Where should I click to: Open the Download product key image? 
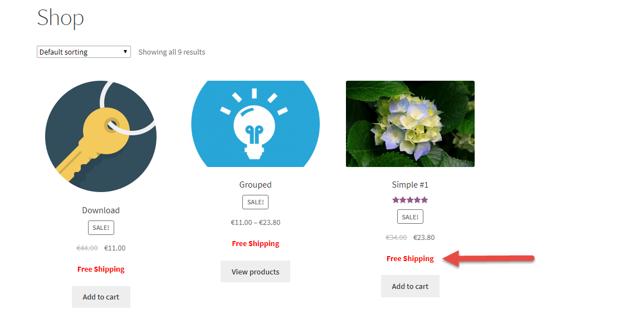[101, 136]
